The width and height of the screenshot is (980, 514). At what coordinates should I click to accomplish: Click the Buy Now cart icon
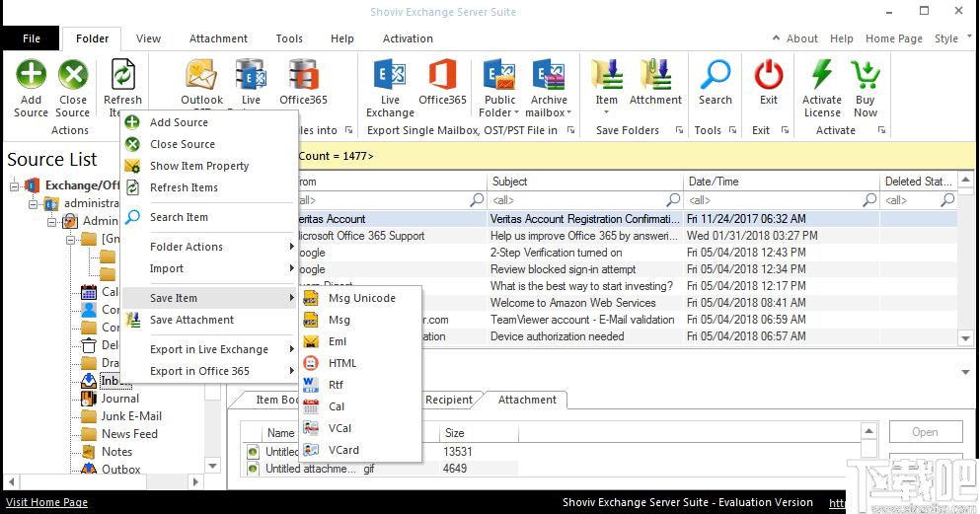pos(865,75)
